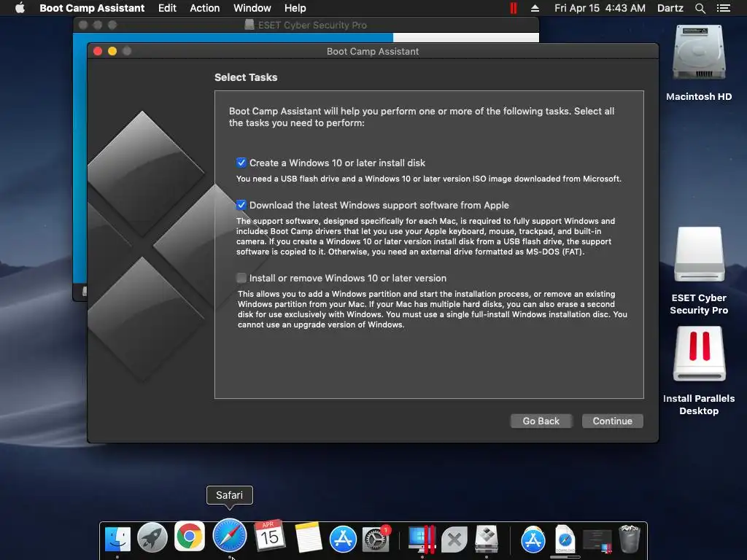The height and width of the screenshot is (560, 747).
Task: Click the Select Tasks heading
Action: pyautogui.click(x=246, y=77)
